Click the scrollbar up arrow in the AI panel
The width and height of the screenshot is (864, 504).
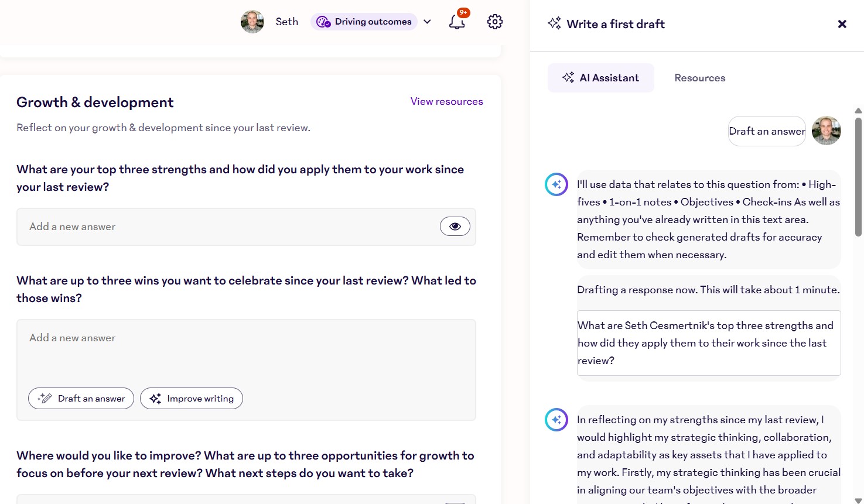pyautogui.click(x=858, y=111)
